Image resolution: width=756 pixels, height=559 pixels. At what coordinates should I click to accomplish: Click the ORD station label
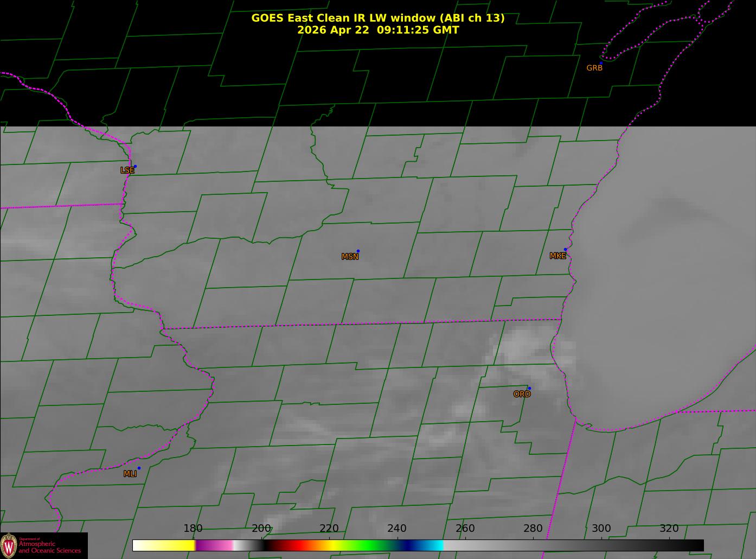click(x=522, y=394)
